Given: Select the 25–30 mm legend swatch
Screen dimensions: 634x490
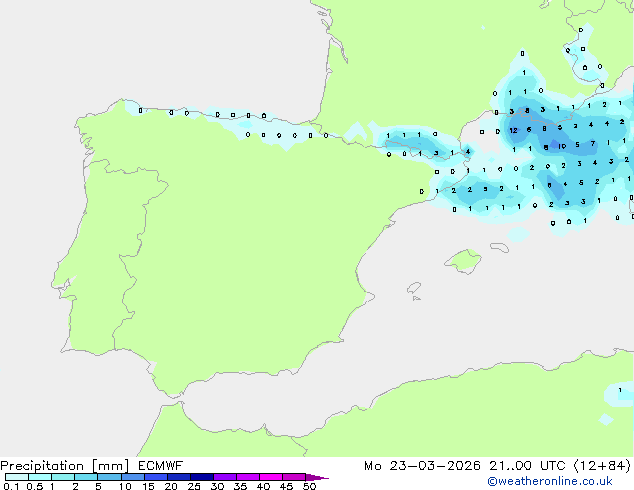Looking at the screenshot, I should (201, 477).
